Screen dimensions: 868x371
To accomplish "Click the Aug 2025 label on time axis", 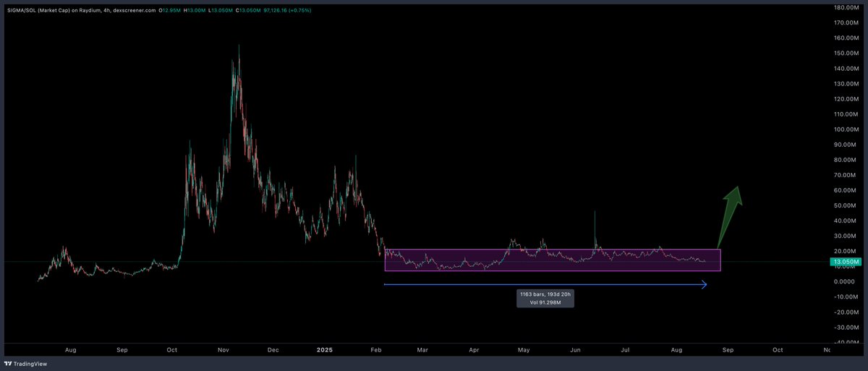I will coord(676,349).
